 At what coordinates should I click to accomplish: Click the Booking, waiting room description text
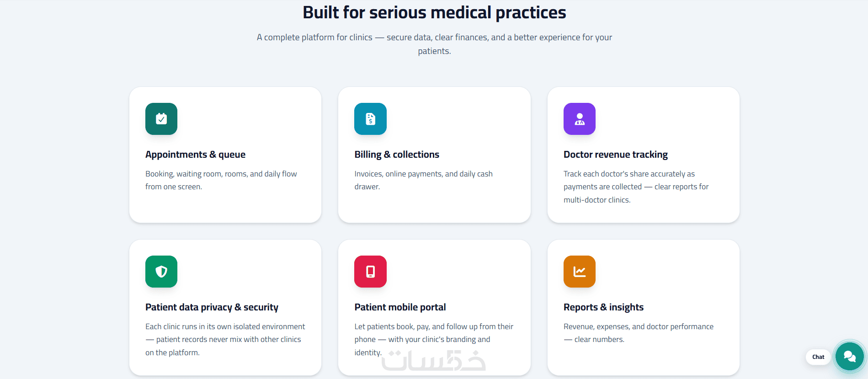(x=221, y=180)
